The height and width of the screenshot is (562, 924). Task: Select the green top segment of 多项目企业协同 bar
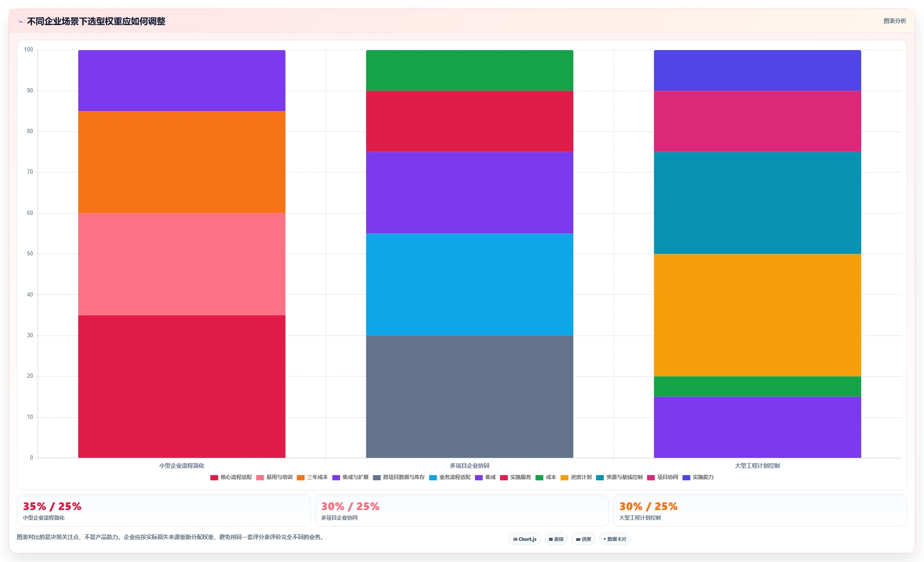(470, 70)
